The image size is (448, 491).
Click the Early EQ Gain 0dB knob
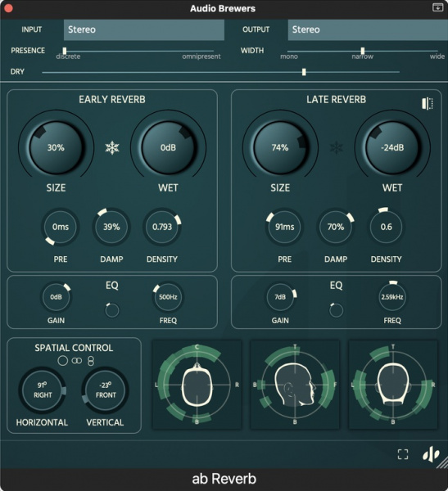tap(56, 297)
